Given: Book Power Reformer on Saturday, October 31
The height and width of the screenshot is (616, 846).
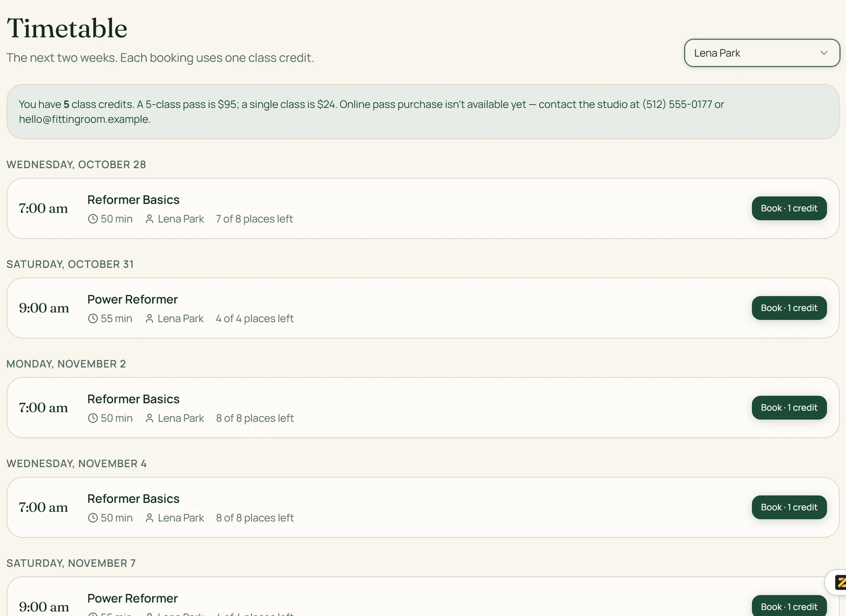Looking at the screenshot, I should pos(789,308).
